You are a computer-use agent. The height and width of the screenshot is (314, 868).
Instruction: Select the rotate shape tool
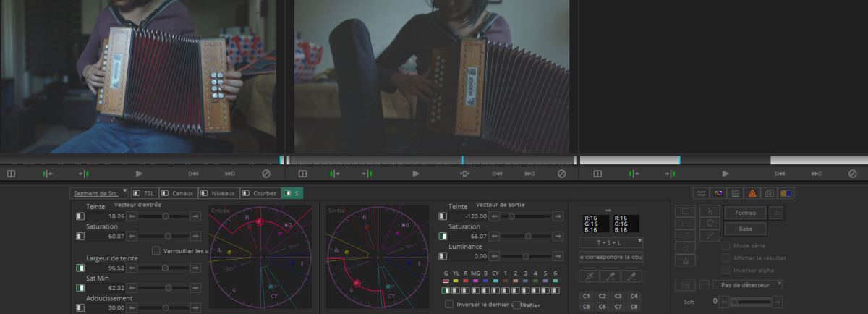pos(710,224)
